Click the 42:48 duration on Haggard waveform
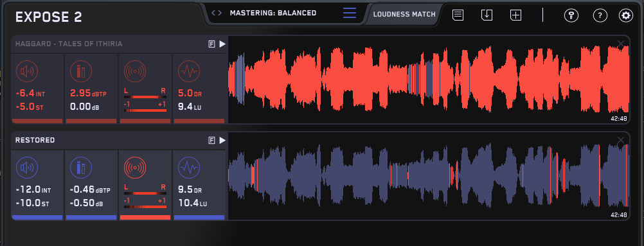Viewport: 644px width, 246px height. click(x=618, y=119)
